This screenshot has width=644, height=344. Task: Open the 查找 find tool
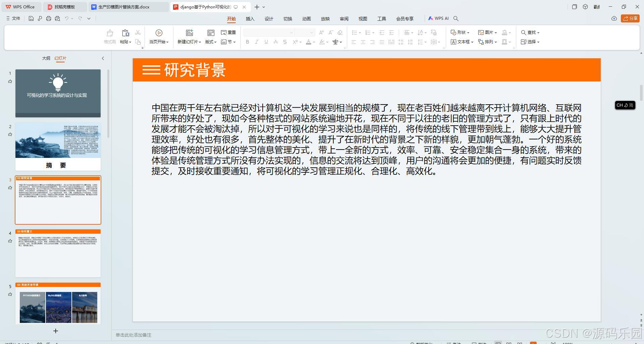(530, 32)
